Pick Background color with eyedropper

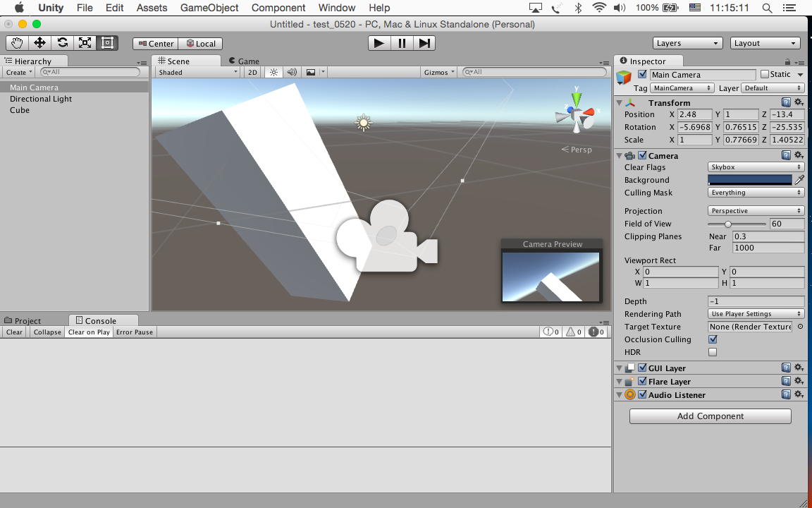click(x=800, y=180)
